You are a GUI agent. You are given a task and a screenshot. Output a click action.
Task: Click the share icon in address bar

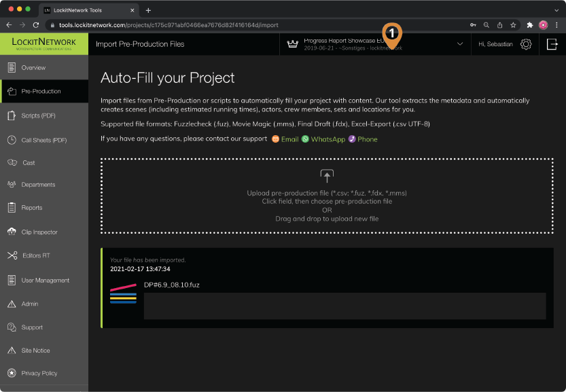coord(499,25)
